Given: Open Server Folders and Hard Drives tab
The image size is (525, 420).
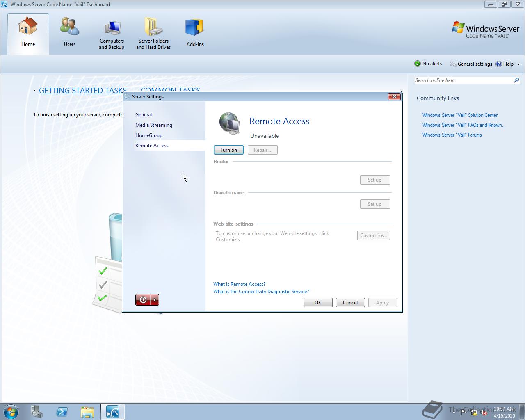Looking at the screenshot, I should pyautogui.click(x=153, y=34).
